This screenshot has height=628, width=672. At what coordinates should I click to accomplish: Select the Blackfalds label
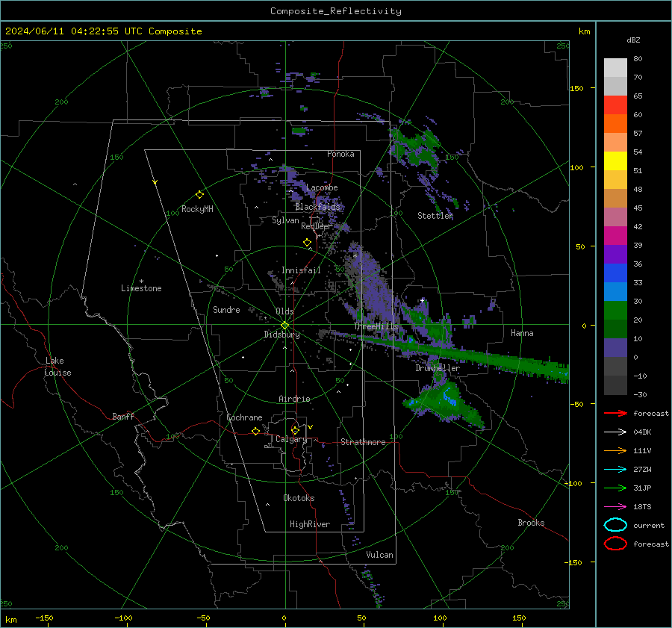tap(317, 207)
